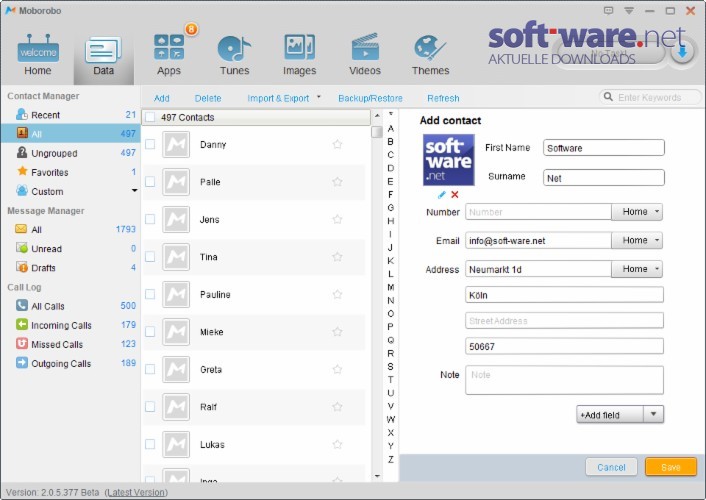Remove contact photo with red X icon
This screenshot has width=706, height=500.
click(x=455, y=195)
